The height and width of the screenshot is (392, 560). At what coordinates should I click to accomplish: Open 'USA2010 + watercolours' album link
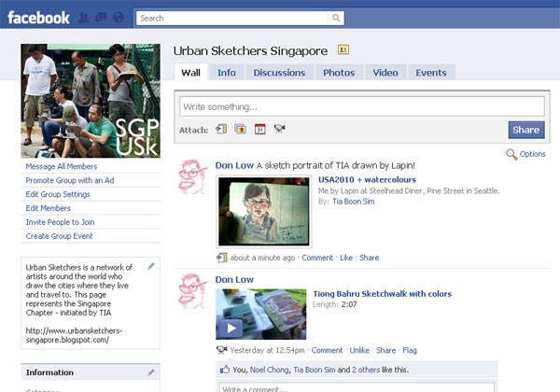point(367,179)
